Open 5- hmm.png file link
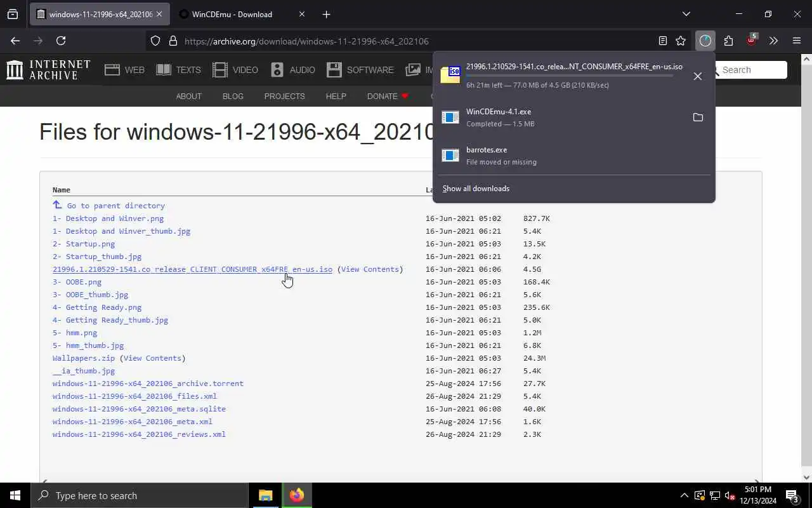This screenshot has height=508, width=812. tap(75, 333)
